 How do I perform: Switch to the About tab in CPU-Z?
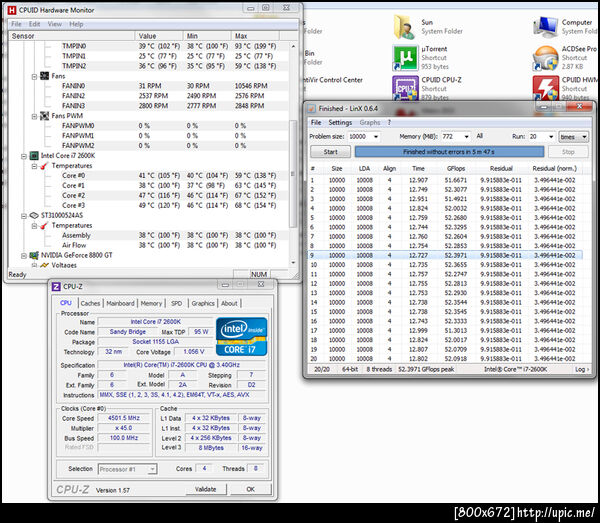pyautogui.click(x=229, y=303)
